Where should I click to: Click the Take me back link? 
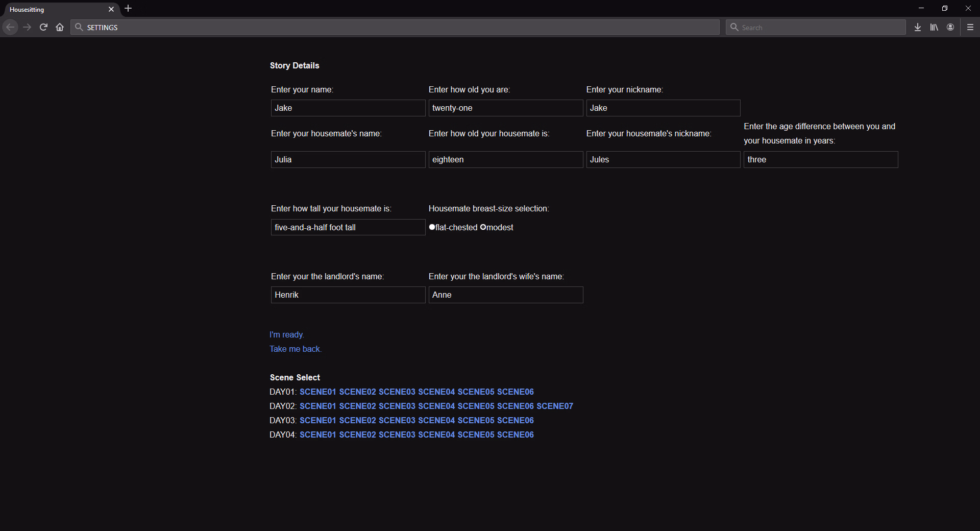click(x=295, y=349)
